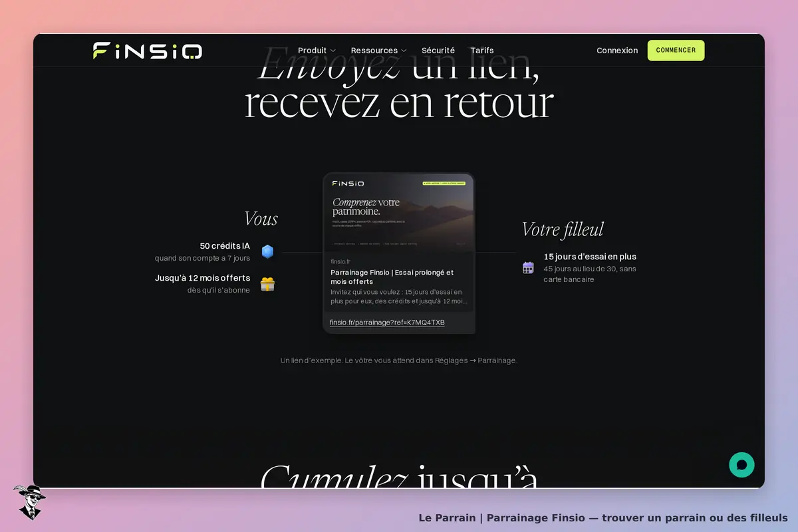Open the Tarifs page
The image size is (798, 532).
coord(482,51)
